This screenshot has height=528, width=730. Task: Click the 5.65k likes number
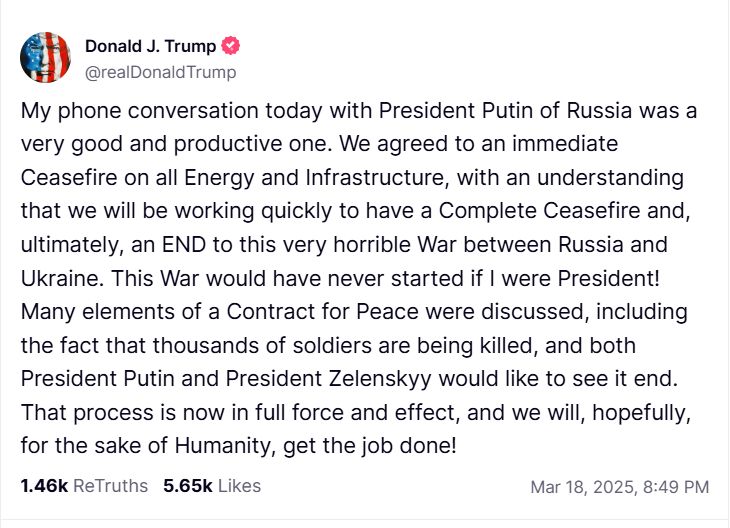point(187,486)
